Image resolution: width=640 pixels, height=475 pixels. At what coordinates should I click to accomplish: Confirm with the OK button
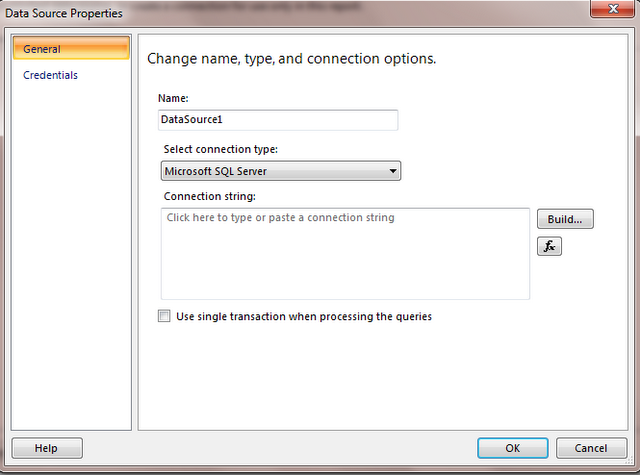click(x=512, y=448)
